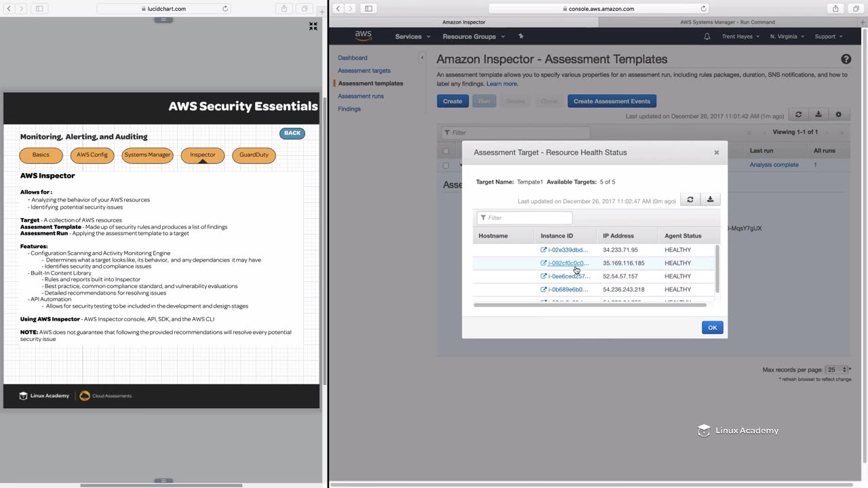Open Assessment targets in the sidebar
This screenshot has width=868, height=488.
point(364,70)
